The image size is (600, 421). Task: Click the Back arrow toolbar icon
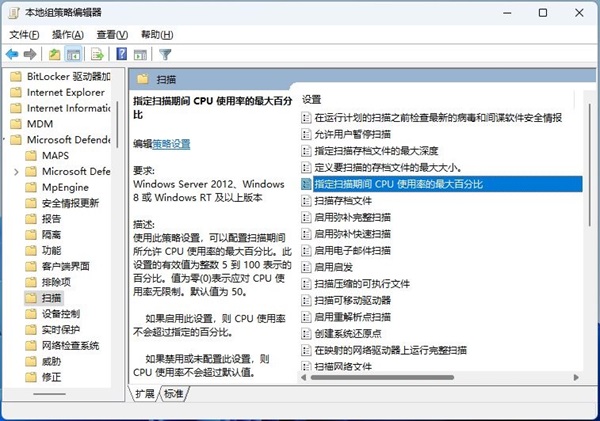12,54
